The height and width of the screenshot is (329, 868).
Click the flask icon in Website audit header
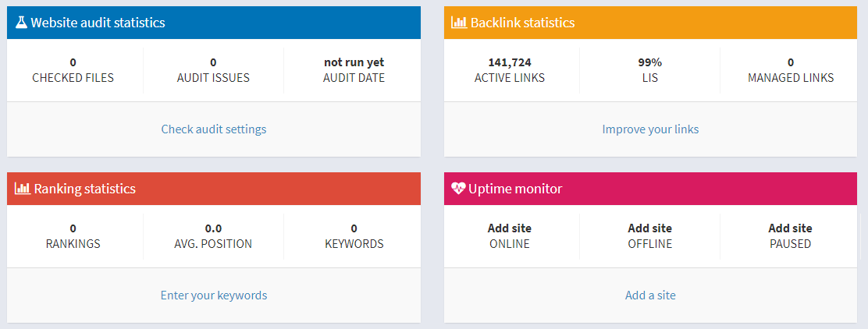[x=21, y=23]
